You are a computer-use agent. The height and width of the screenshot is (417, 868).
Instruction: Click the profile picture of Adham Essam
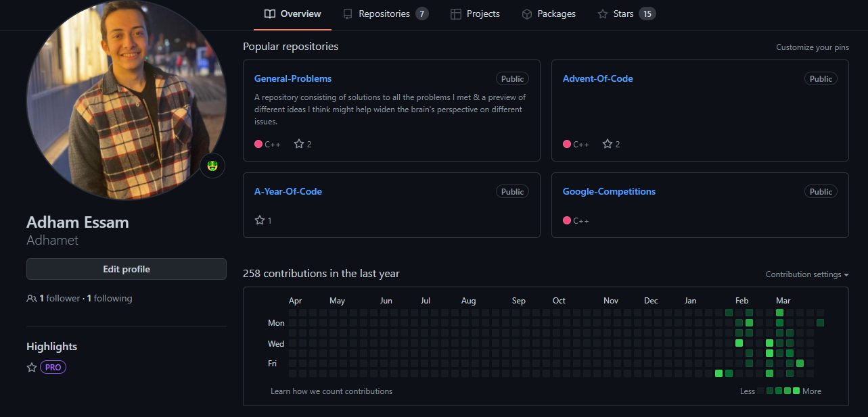(x=127, y=101)
